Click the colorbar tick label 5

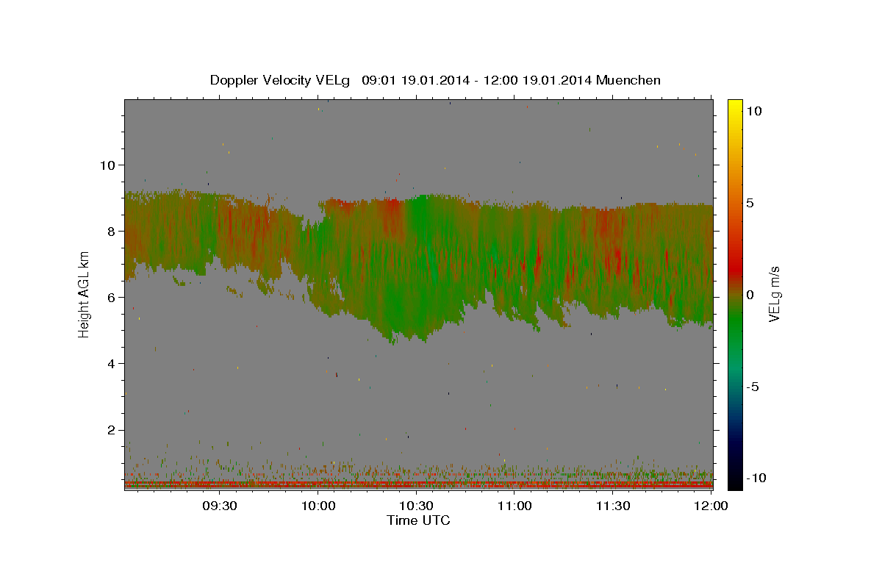pos(750,203)
